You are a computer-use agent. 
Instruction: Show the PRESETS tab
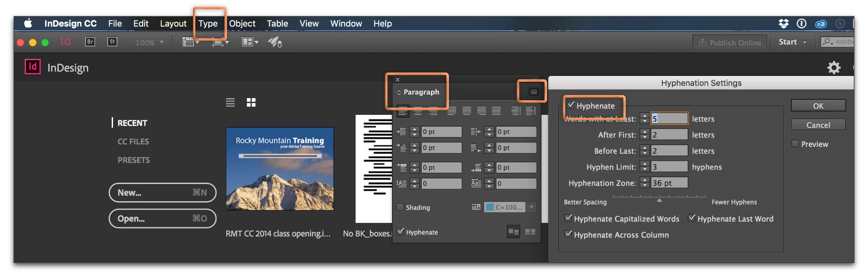134,160
